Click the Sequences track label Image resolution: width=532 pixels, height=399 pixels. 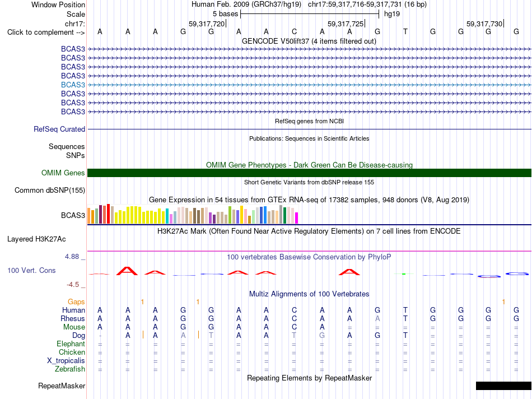coord(67,146)
